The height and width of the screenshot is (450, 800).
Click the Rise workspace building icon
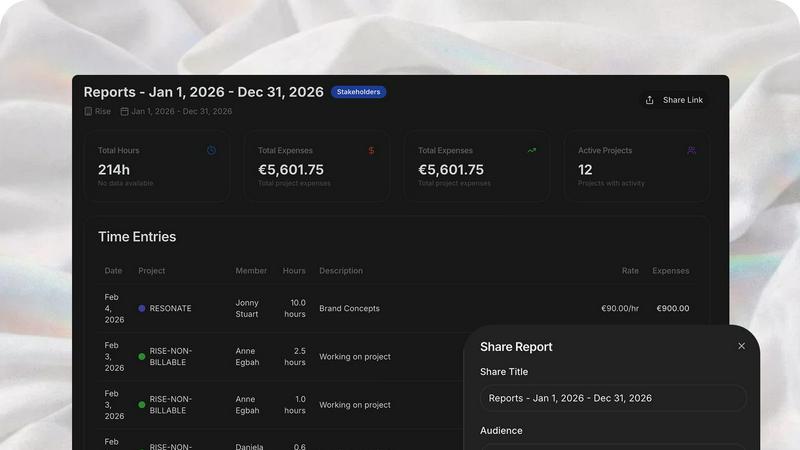pos(88,111)
